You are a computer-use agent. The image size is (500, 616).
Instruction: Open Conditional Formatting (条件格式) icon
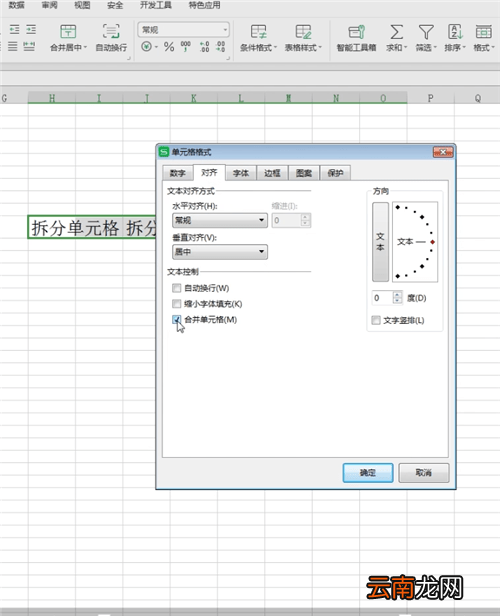coord(258,31)
